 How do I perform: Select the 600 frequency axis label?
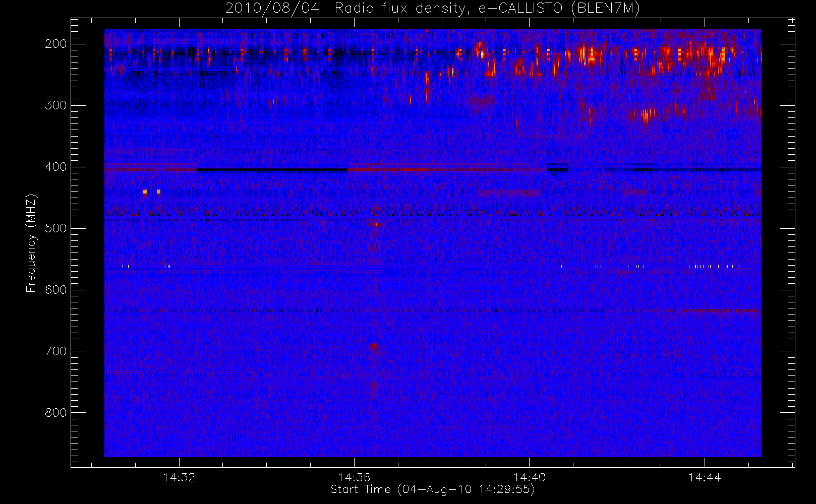pos(55,290)
